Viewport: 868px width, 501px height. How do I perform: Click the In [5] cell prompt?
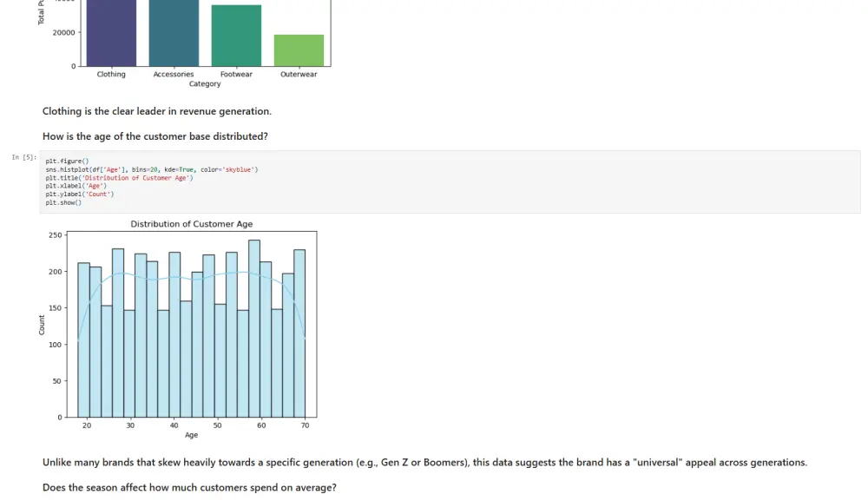point(23,157)
